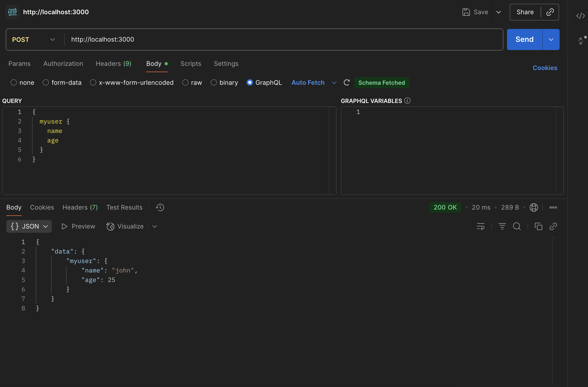Image resolution: width=588 pixels, height=387 pixels.
Task: Click the Visualize chart icon
Action: point(110,226)
